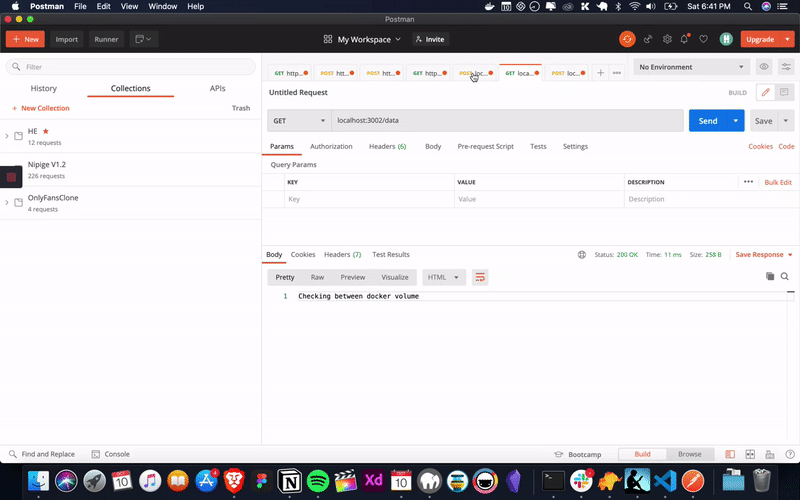The width and height of the screenshot is (800, 500).
Task: Click the New Collection link
Action: click(41, 108)
